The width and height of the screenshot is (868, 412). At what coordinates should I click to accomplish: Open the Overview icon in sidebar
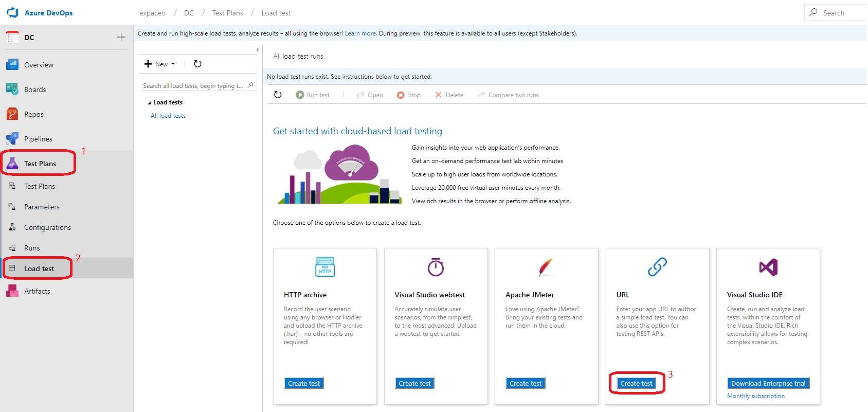coord(12,65)
